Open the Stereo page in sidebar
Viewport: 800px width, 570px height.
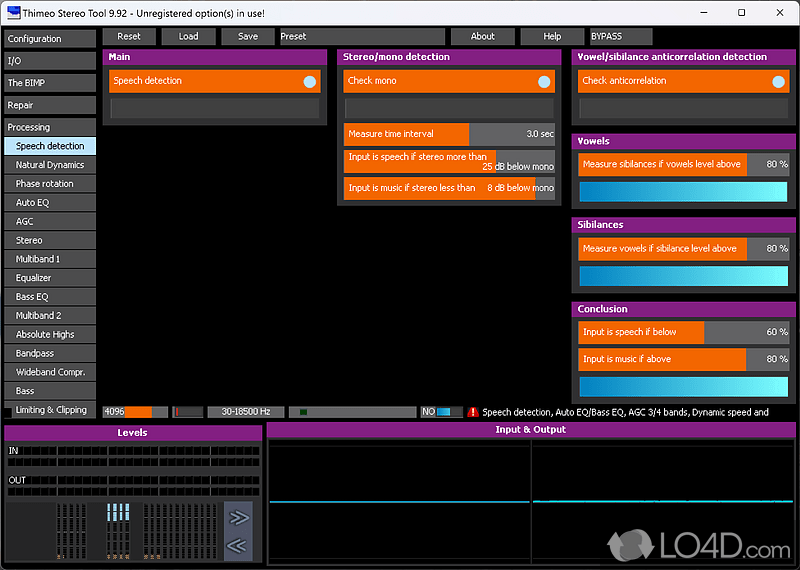coord(50,240)
